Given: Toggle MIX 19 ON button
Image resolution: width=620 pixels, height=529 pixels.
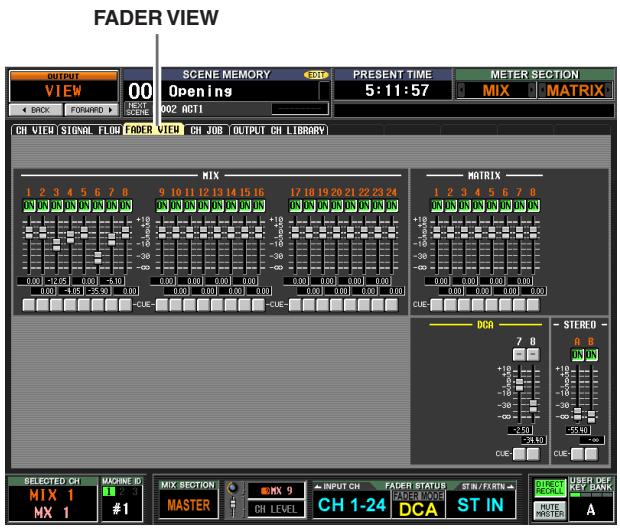Looking at the screenshot, I should [323, 206].
